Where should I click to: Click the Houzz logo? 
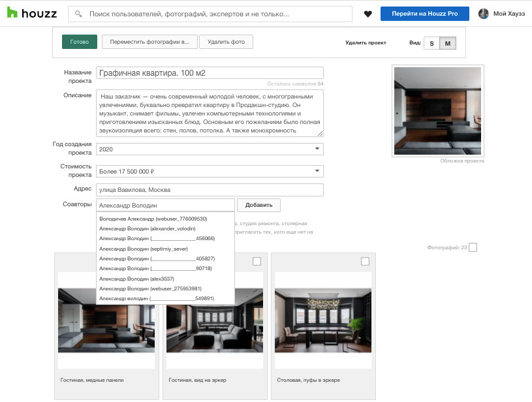[x=31, y=14]
